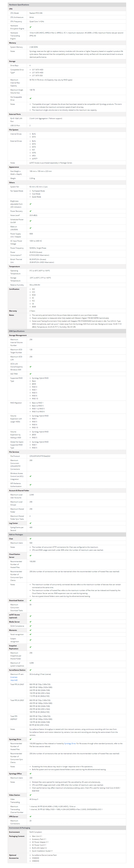Screen dimensions: 134x868
Task: Click the Maximum iSCSI Target Number 128
Action: (31, 350)
